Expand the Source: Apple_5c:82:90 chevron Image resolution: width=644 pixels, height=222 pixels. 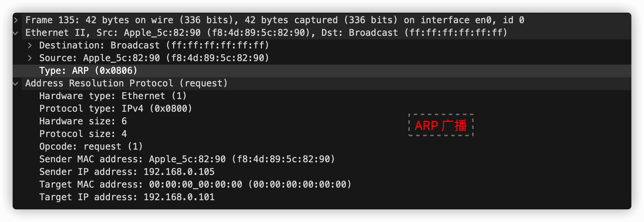click(30, 58)
